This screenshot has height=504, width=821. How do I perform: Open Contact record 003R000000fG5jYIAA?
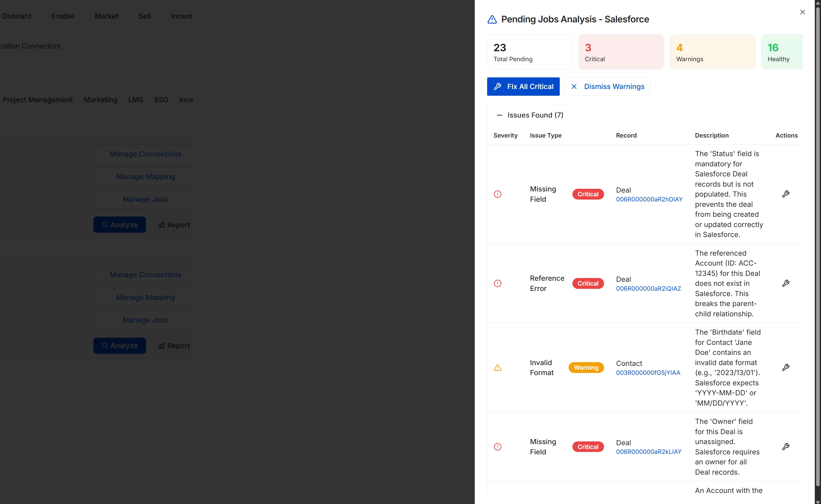648,373
